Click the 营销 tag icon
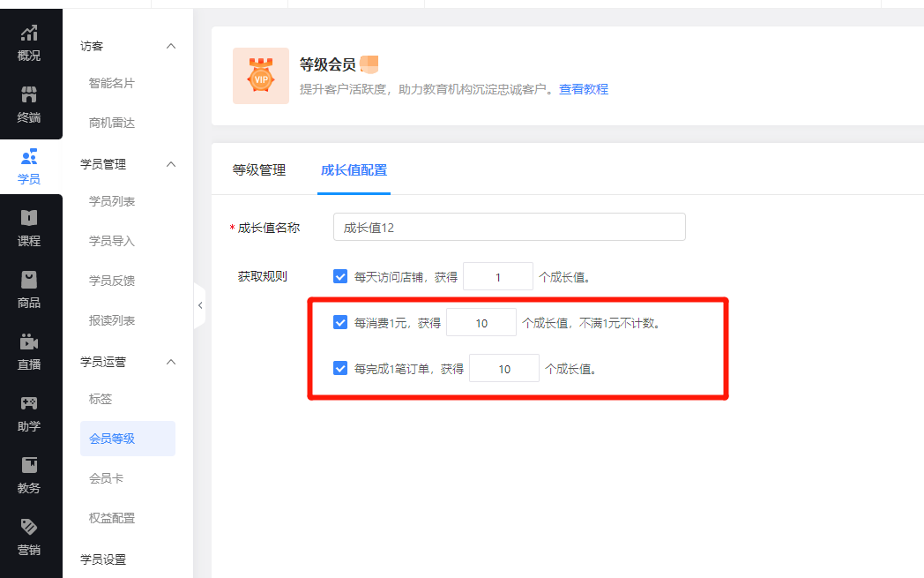924x578 pixels. 29,527
